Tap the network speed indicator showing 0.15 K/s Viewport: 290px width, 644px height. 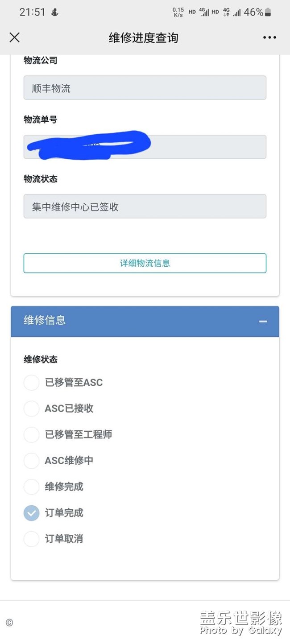(x=178, y=12)
